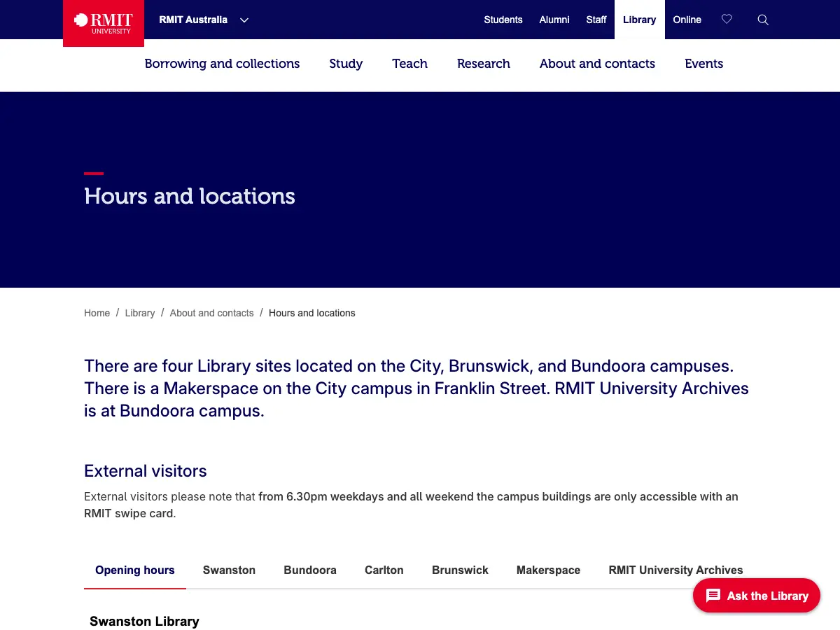Click the bold 6.30pm weekdays swipe card notice

tap(411, 505)
